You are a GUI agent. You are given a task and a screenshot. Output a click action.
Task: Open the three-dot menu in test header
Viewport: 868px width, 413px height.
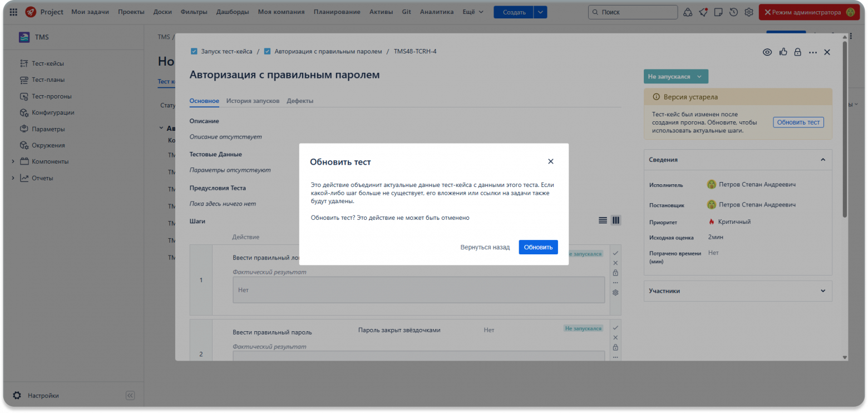coord(813,52)
